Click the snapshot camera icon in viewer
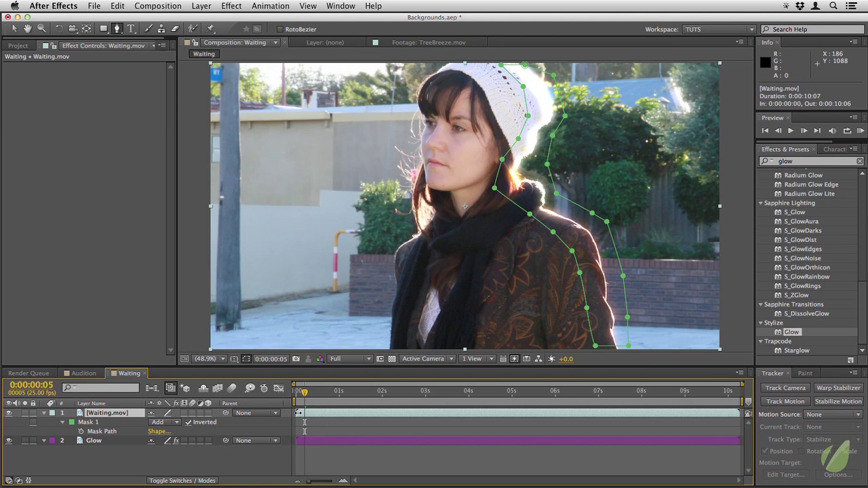 (296, 359)
